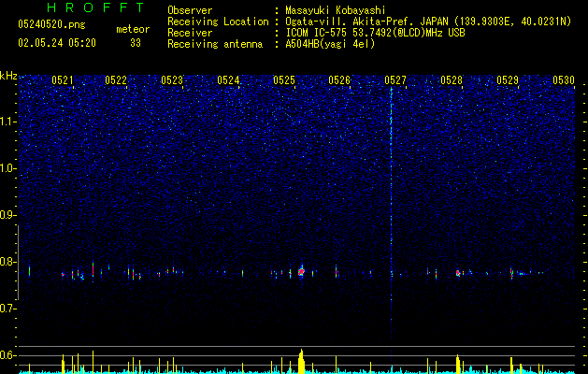Click the 0.8 kHz axis label
The height and width of the screenshot is (374, 588).
pos(8,262)
